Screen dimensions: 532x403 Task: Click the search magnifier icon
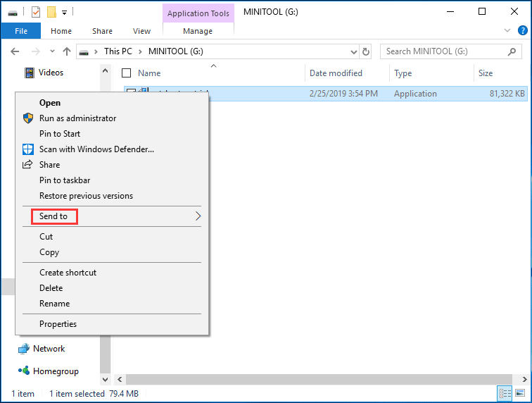(x=512, y=51)
